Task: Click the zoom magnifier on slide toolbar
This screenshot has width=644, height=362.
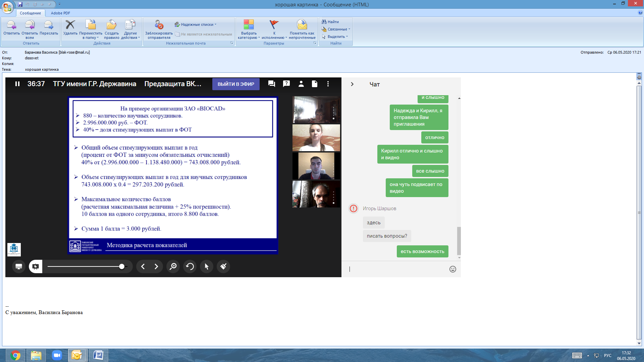Action: [x=173, y=266]
